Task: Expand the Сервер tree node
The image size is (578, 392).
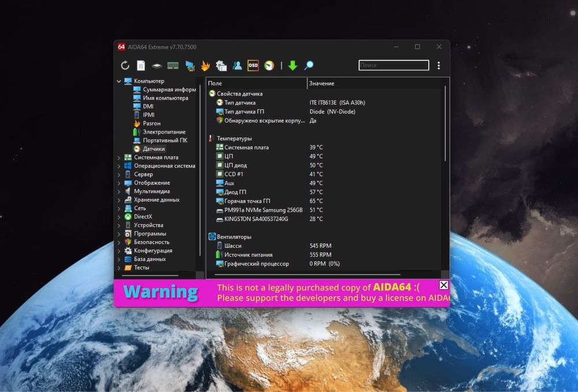Action: tap(118, 175)
